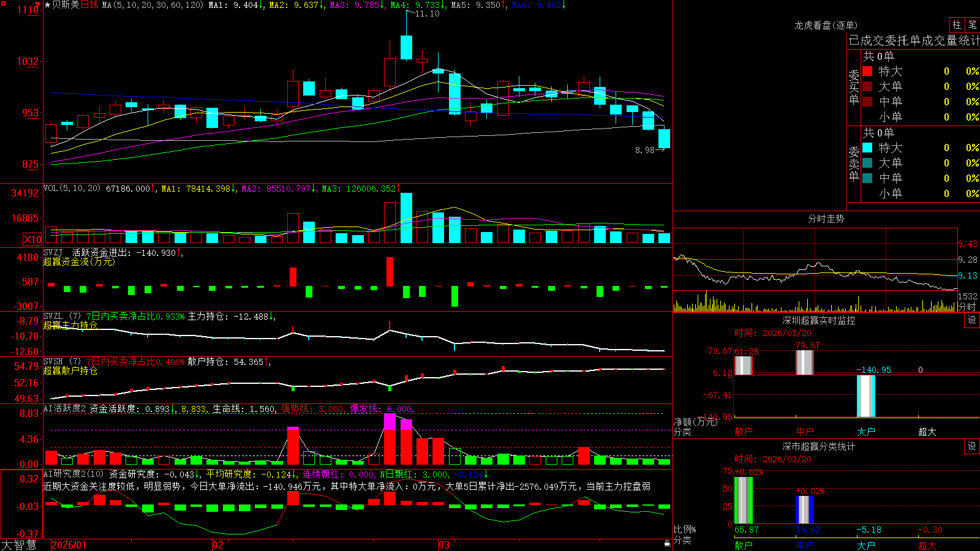Screen dimensions: 980x551
Task: Click the 超赢资金流(万元) label
Action: [x=79, y=261]
